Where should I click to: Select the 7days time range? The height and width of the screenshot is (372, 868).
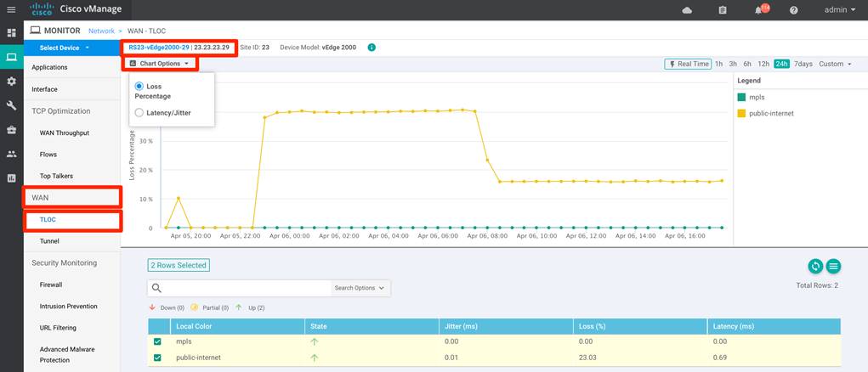[x=803, y=64]
